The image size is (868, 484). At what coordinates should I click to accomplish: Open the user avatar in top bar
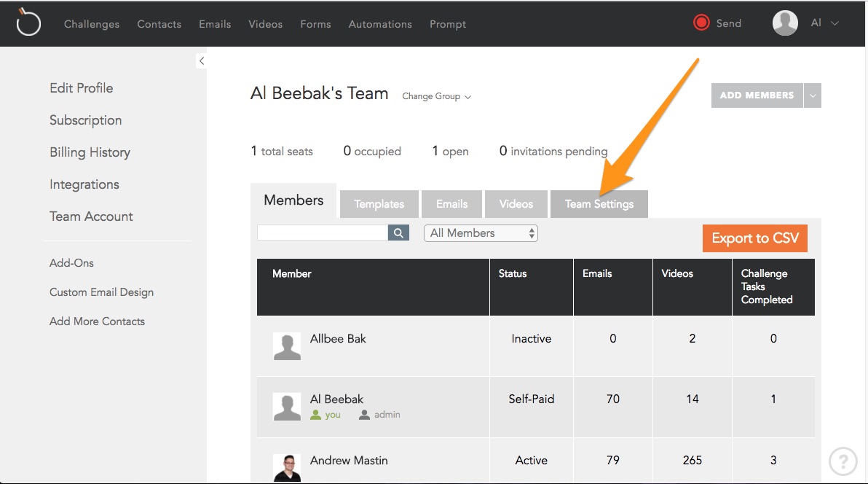pos(785,23)
